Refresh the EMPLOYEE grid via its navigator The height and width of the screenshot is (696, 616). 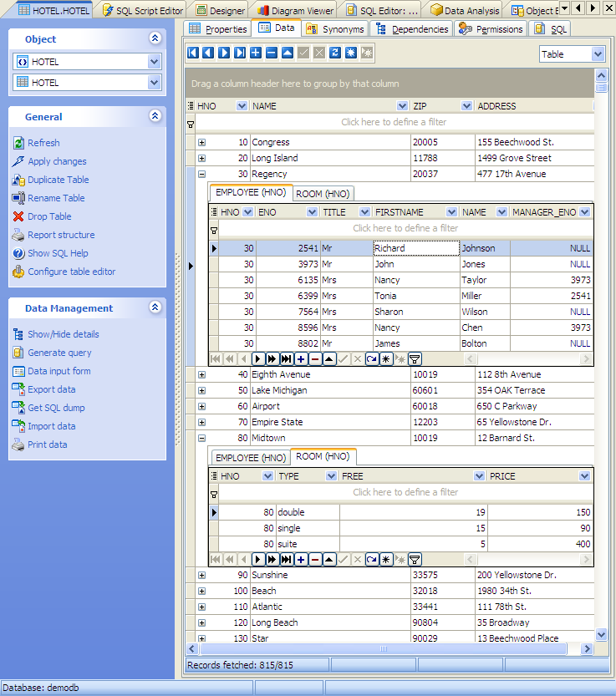[372, 359]
